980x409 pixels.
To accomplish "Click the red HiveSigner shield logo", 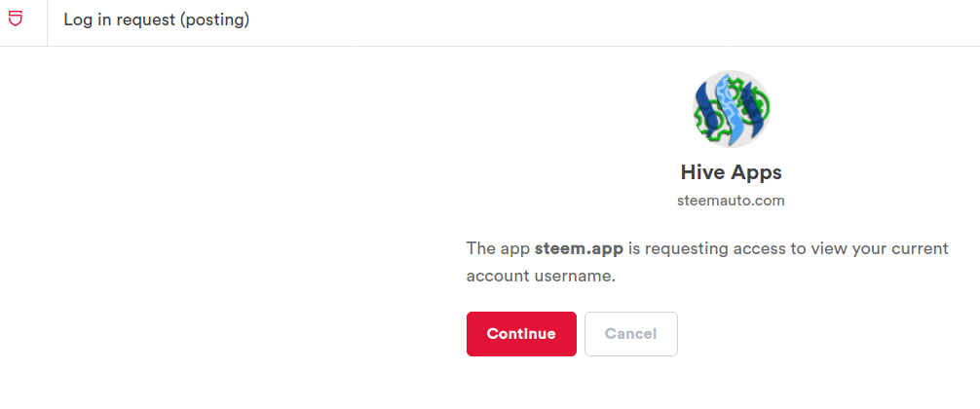I will (16, 19).
